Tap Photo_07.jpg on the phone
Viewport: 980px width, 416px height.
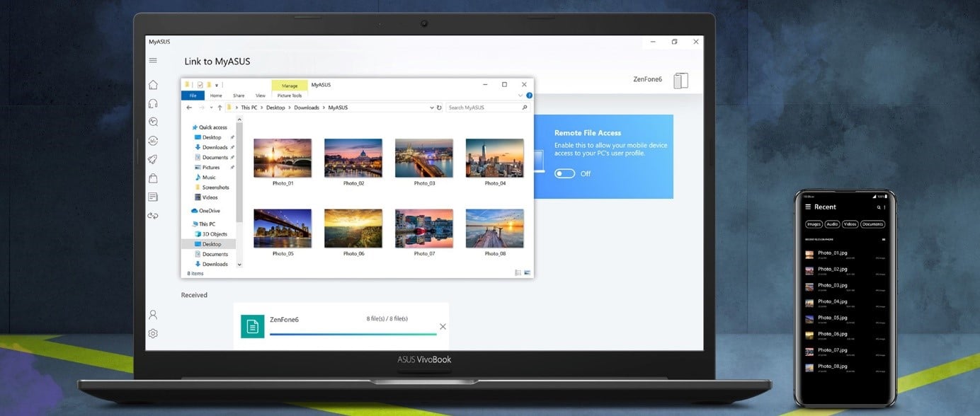click(845, 352)
